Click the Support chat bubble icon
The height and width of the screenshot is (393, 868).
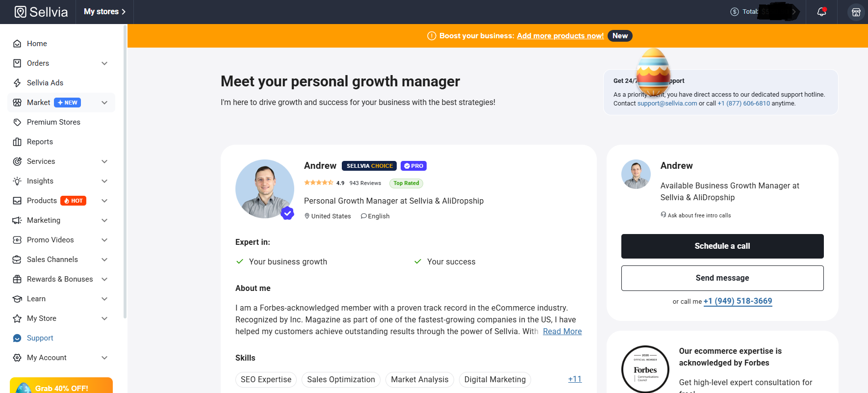pos(17,338)
